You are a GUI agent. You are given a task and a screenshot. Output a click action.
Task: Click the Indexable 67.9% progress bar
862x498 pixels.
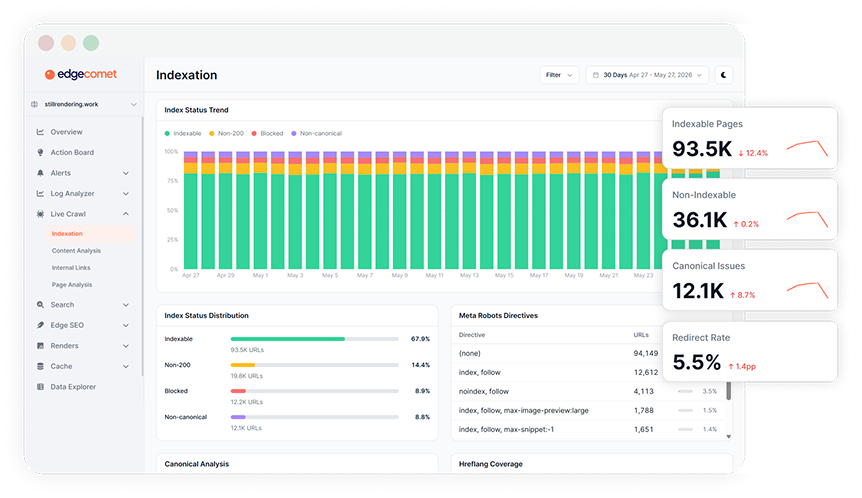tap(314, 339)
